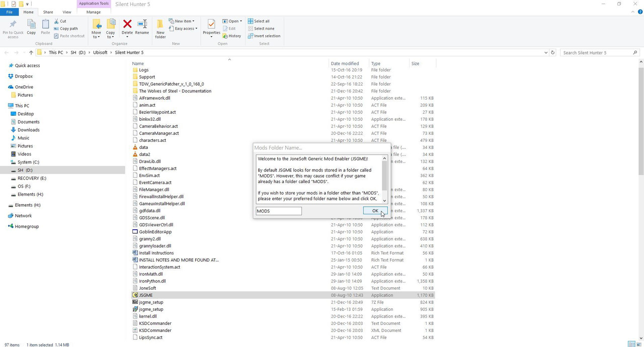The width and height of the screenshot is (644, 347).
Task: Sort files by the Name column header
Action: [x=229, y=63]
